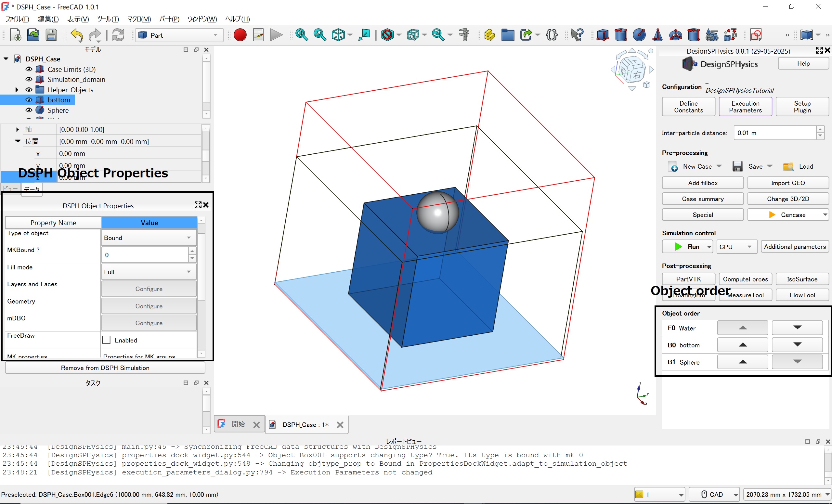Click the Inter-particle distance input field
Viewport: 832px width, 504px height.
tap(774, 133)
